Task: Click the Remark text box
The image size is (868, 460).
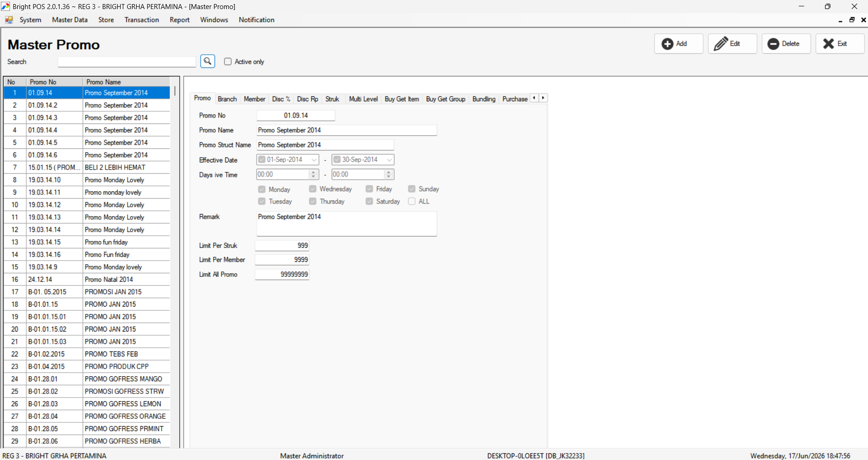Action: click(347, 223)
